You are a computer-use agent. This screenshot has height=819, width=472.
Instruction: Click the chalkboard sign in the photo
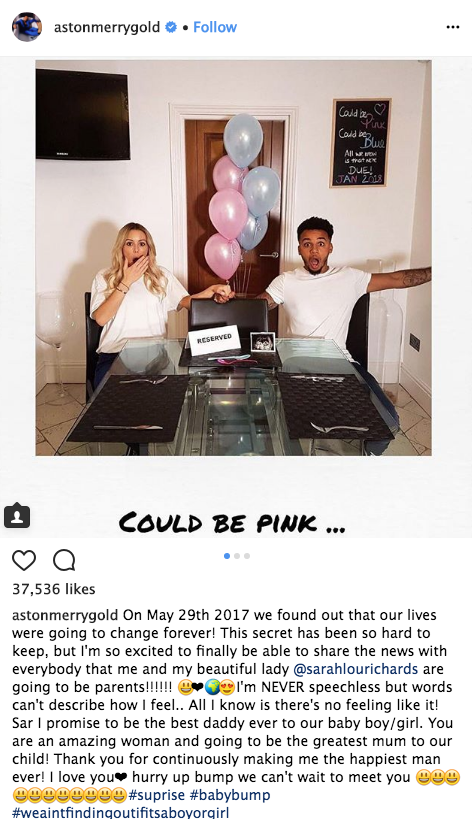[360, 143]
